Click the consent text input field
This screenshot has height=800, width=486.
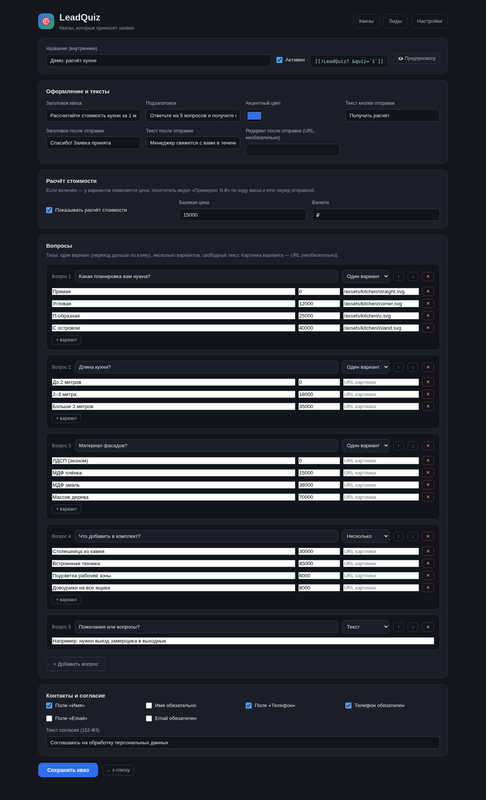(243, 743)
